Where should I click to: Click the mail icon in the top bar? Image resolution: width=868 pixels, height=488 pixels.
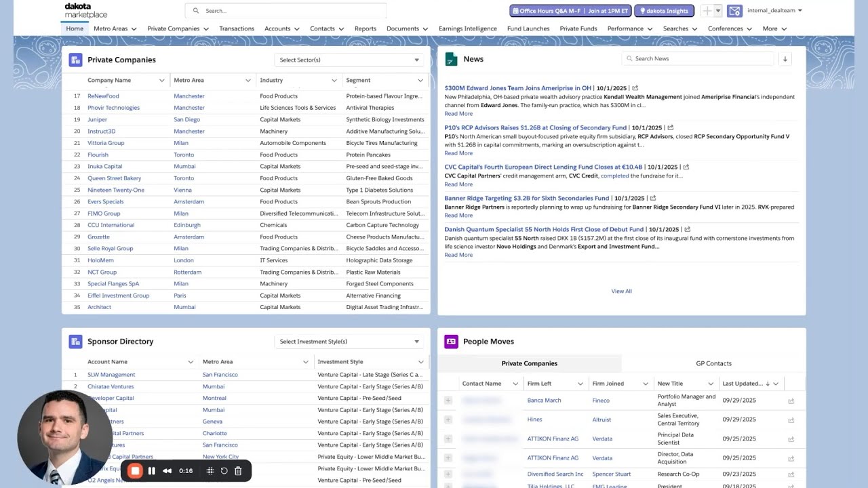pos(734,11)
